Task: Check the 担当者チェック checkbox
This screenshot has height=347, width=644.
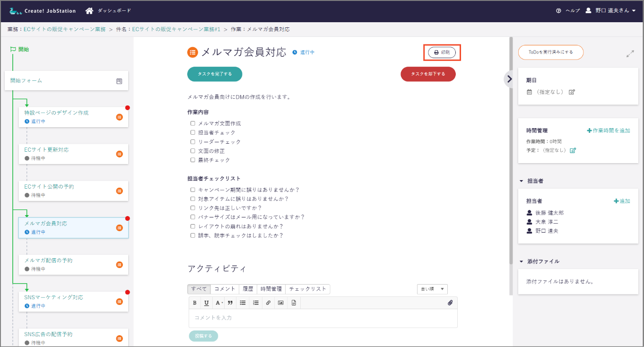Action: tap(193, 133)
